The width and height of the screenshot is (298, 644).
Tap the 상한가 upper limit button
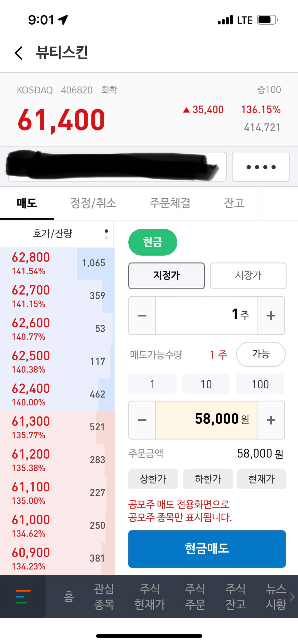pyautogui.click(x=153, y=479)
